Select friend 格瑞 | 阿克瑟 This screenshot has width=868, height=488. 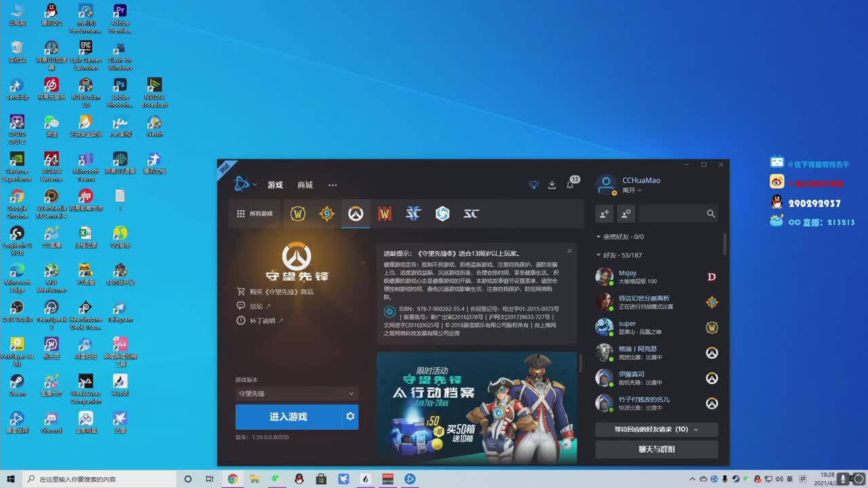(x=656, y=352)
